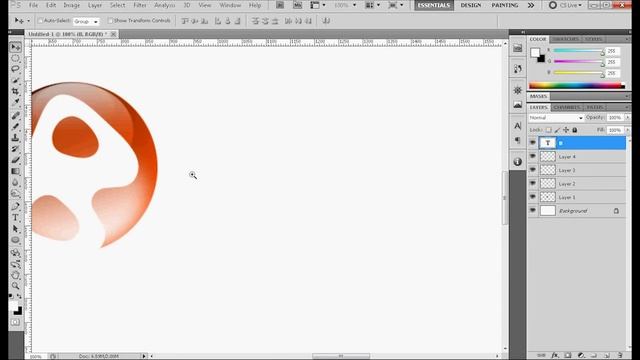
Task: Select the Elliptical Marquee tool
Action: pyautogui.click(x=16, y=58)
